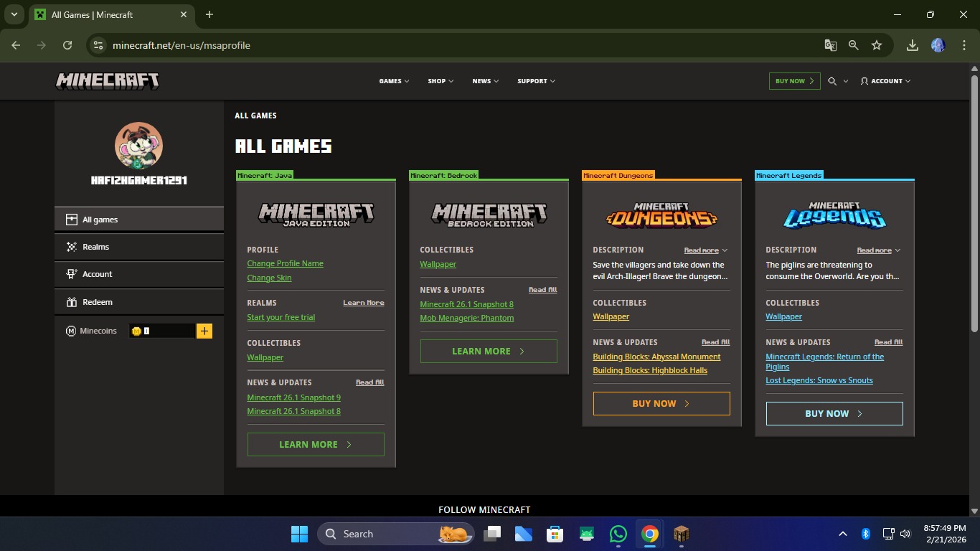Viewport: 980px width, 551px height.
Task: Expand the News menu in header
Action: coord(485,81)
